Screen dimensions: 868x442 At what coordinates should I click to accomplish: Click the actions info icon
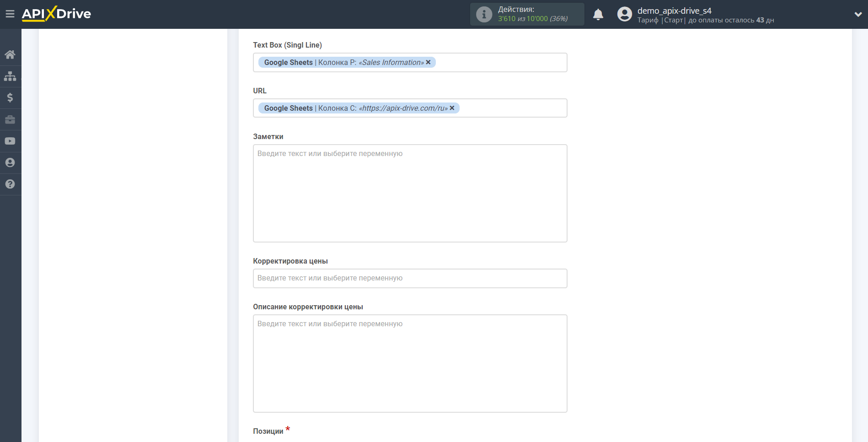tap(484, 14)
